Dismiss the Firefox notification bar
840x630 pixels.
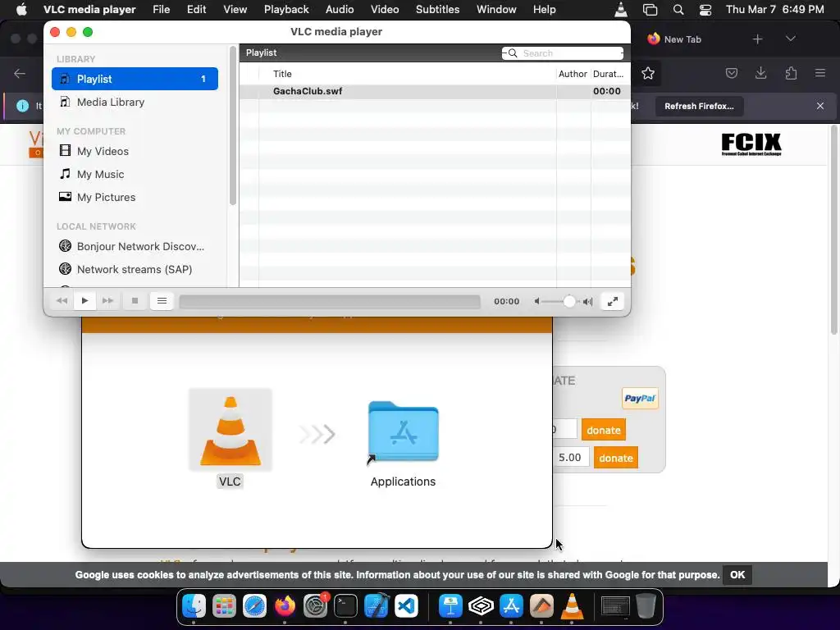coord(820,106)
